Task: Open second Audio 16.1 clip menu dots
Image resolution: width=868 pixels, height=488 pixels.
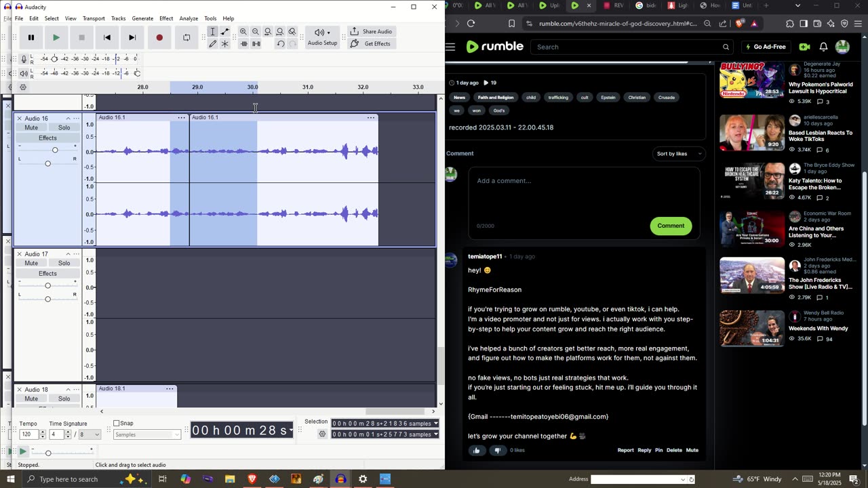Action: coord(371,118)
